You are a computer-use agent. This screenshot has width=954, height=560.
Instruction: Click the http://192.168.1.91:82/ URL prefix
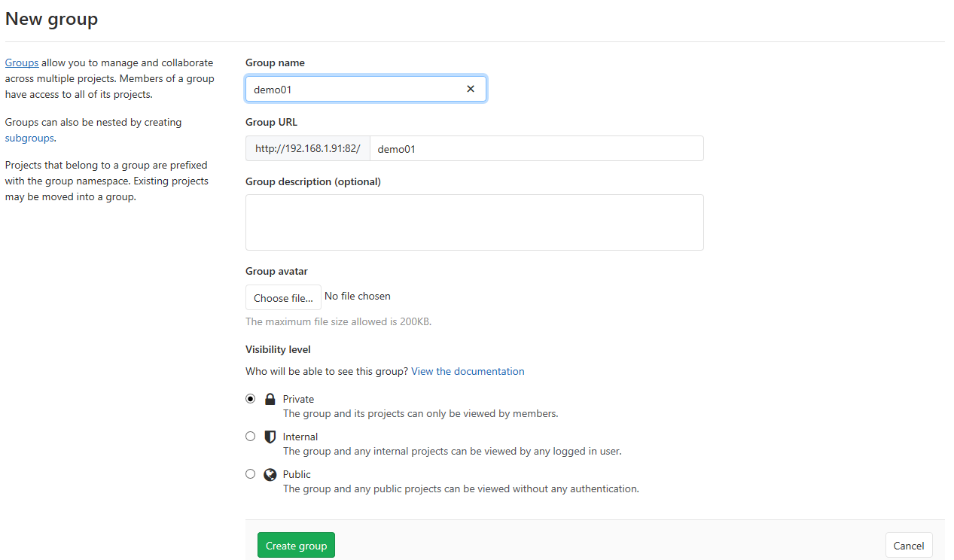(308, 148)
